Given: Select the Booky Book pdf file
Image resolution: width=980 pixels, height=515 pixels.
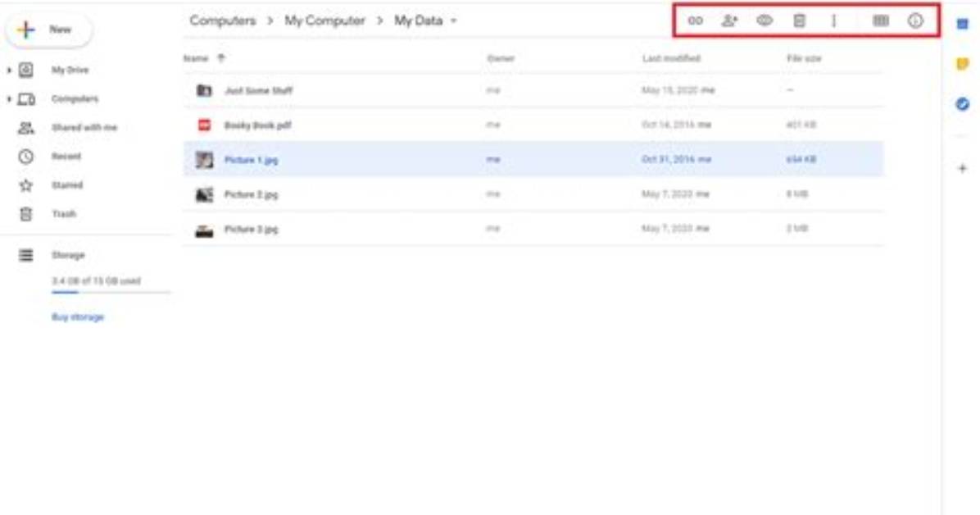Looking at the screenshot, I should 533,125.
